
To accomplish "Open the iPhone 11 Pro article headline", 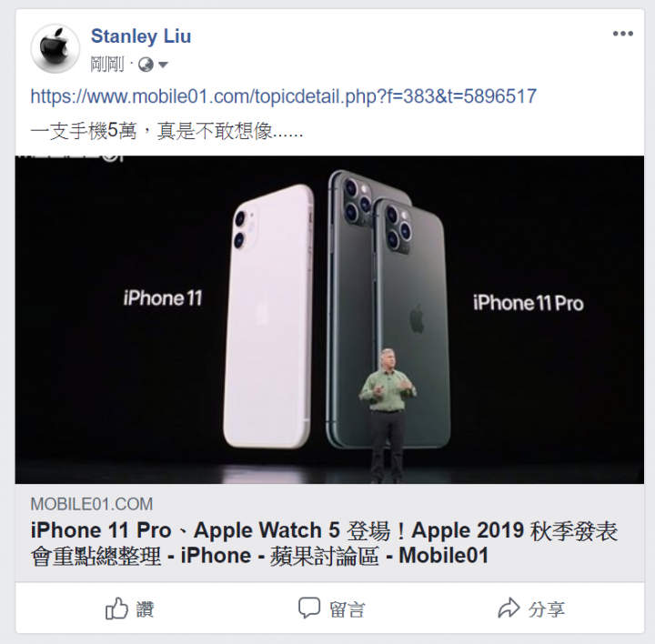I will pos(324,543).
